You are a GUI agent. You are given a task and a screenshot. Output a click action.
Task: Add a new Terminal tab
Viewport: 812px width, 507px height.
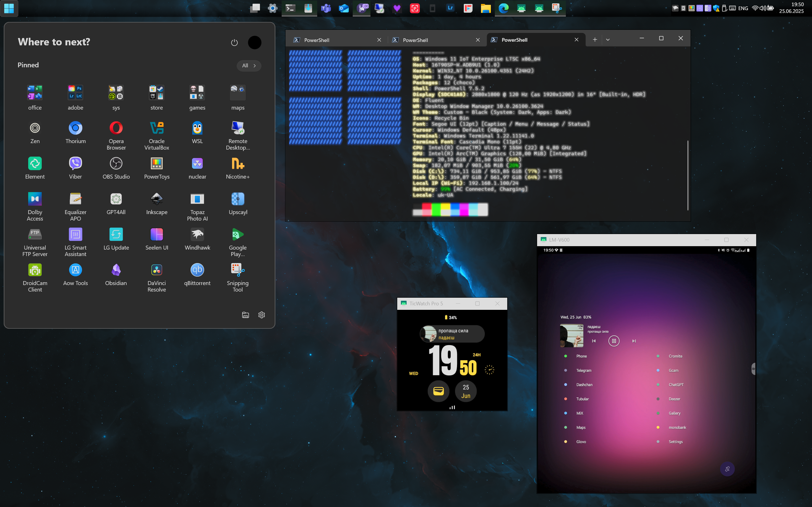tap(595, 39)
